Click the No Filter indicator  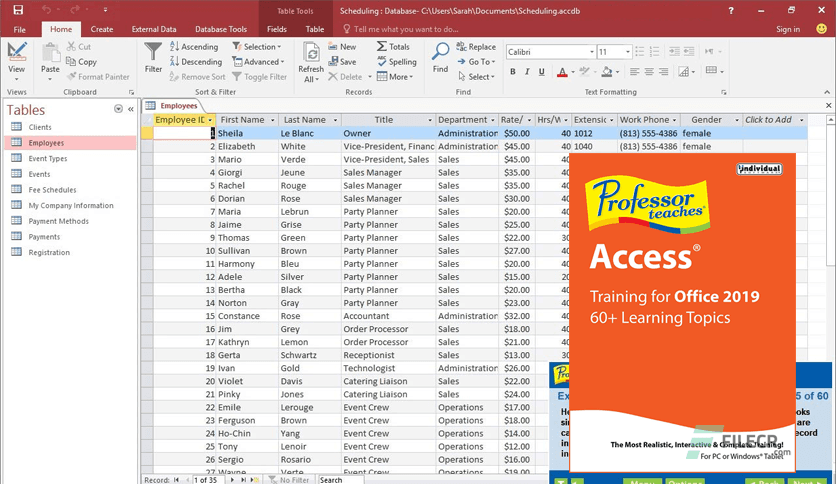(289, 480)
